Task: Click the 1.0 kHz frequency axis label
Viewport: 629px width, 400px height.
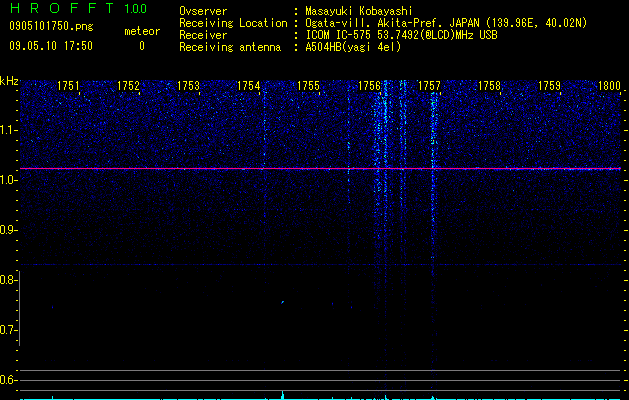Action: 9,180
